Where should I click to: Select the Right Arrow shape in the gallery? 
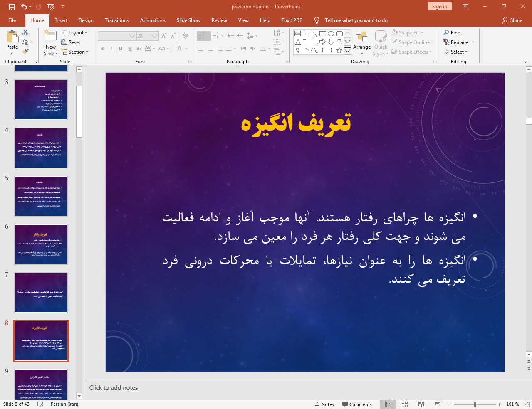[x=323, y=42]
